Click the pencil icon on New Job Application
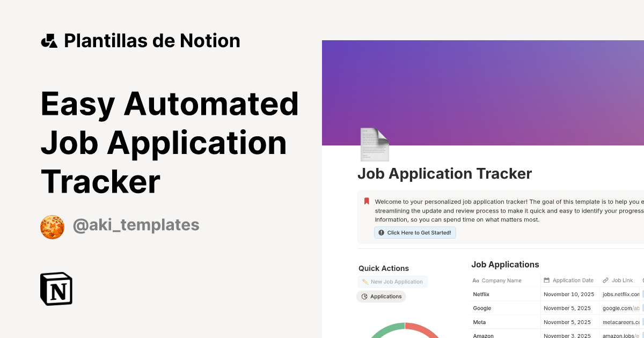This screenshot has height=338, width=644. click(365, 282)
